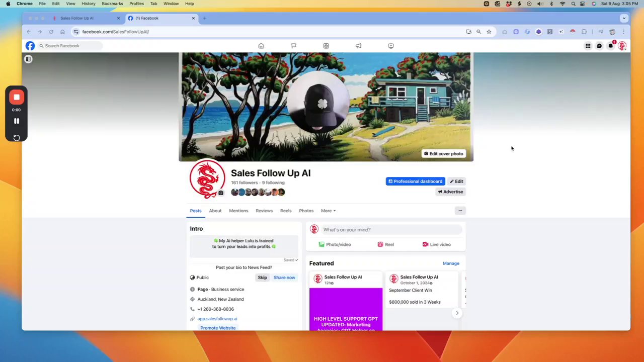This screenshot has width=644, height=362.
Task: Click the Chrome address bar URL
Action: 116,32
